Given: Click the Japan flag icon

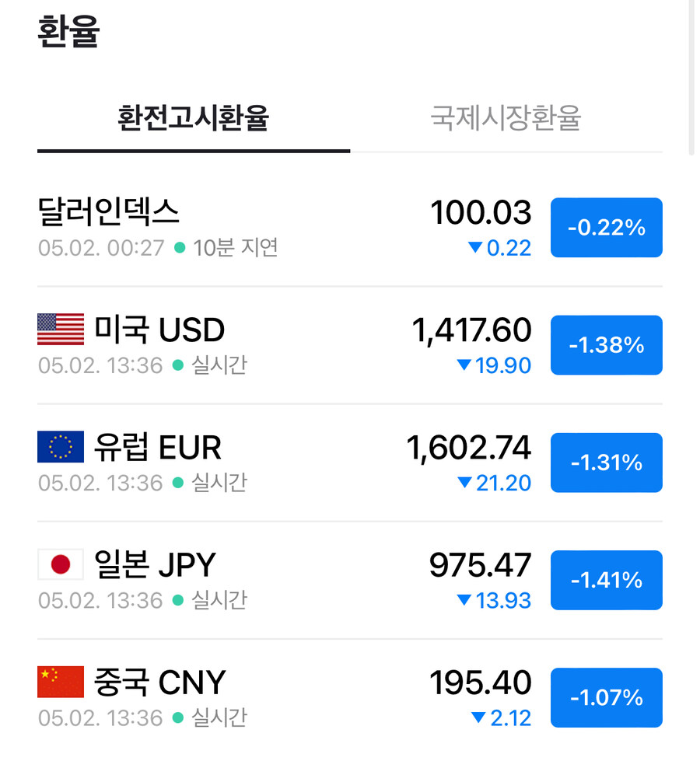Looking at the screenshot, I should pyautogui.click(x=61, y=564).
